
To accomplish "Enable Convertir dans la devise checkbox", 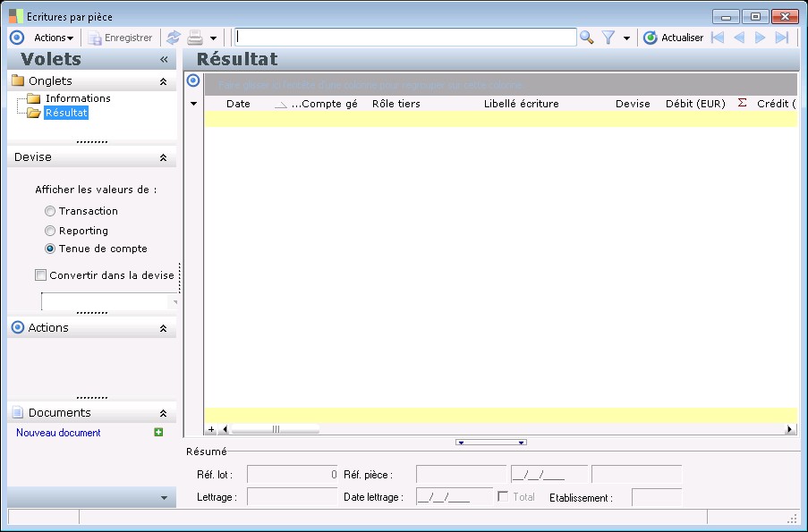I will coord(40,275).
